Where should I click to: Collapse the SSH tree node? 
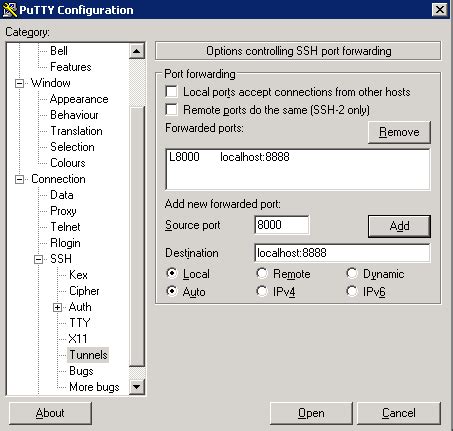click(39, 259)
